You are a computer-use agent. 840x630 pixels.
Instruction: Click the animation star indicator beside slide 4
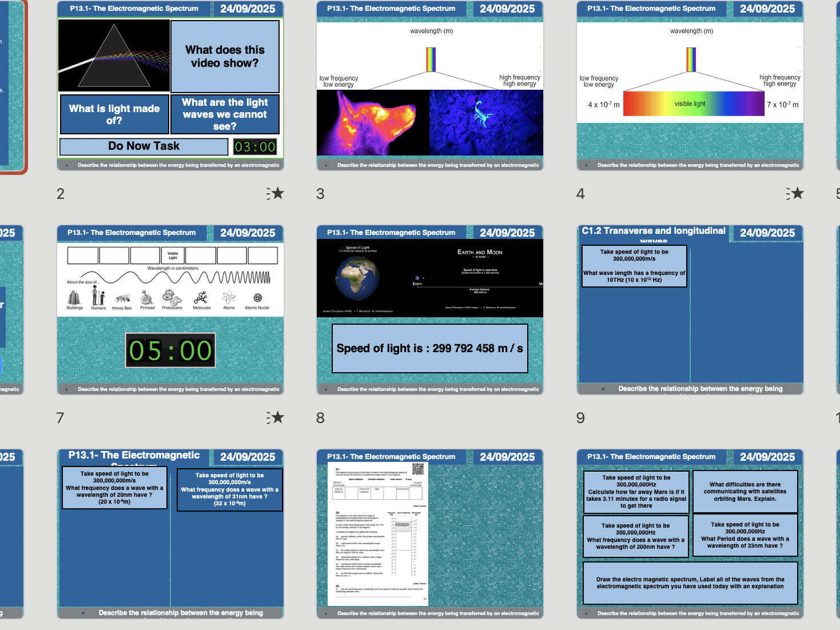pos(795,193)
